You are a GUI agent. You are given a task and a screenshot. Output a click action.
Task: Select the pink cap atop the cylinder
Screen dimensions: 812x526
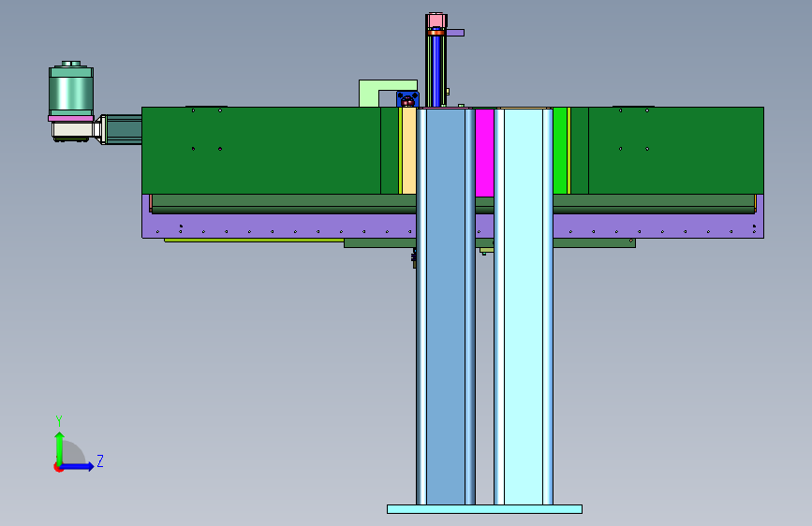pyautogui.click(x=436, y=21)
